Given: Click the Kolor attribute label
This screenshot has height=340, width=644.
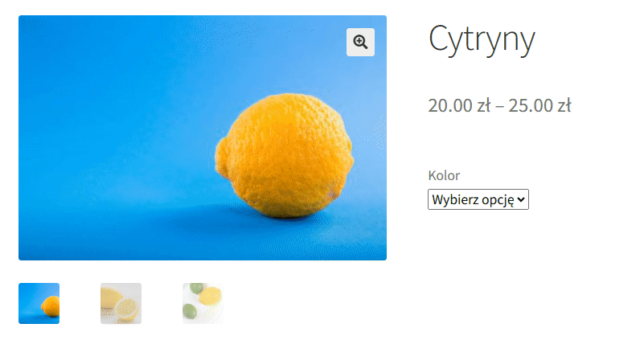Looking at the screenshot, I should [x=444, y=175].
